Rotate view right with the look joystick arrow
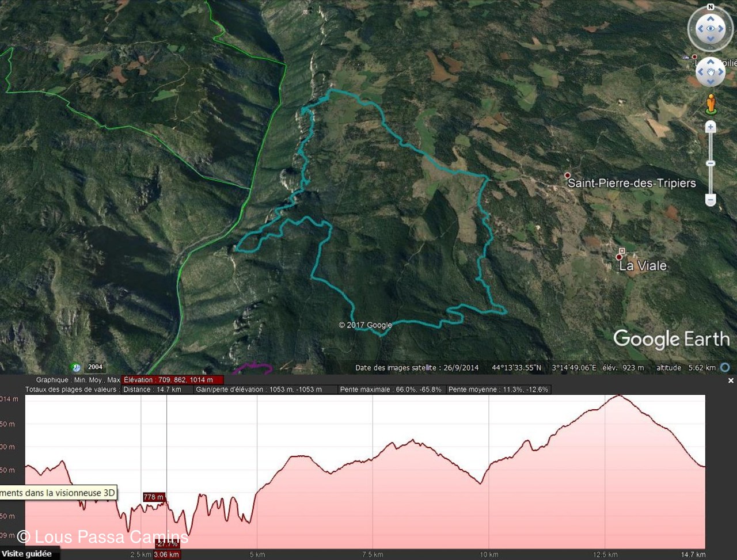The width and height of the screenshot is (737, 560). 721,29
